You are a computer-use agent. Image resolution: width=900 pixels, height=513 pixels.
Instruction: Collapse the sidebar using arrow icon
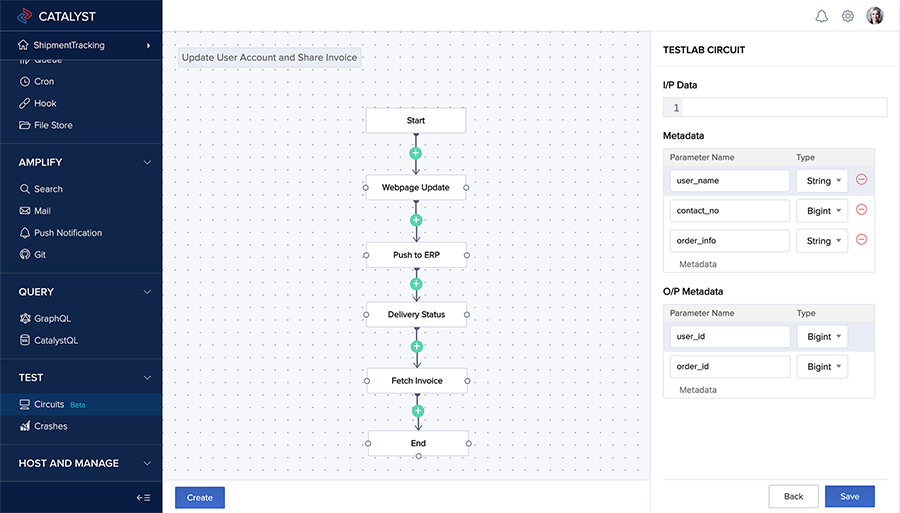click(143, 497)
